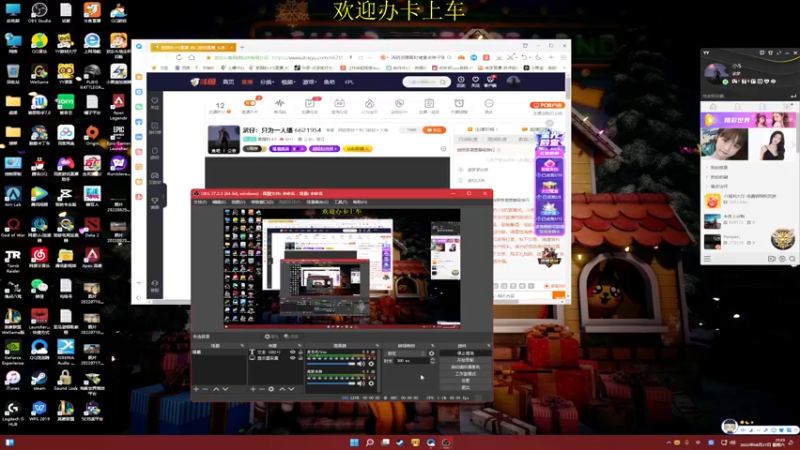Image resolution: width=800 pixels, height=450 pixels.
Task: Open taskbar search magnifier
Action: [x=370, y=443]
